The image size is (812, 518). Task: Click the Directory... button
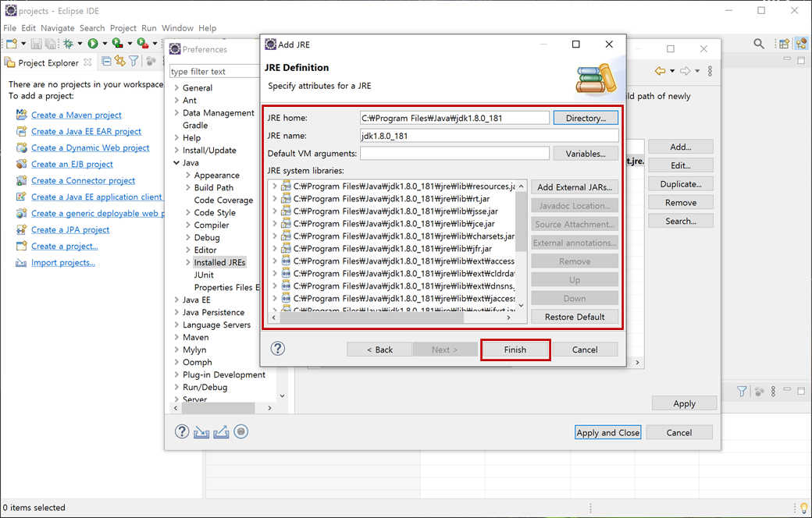pos(586,118)
